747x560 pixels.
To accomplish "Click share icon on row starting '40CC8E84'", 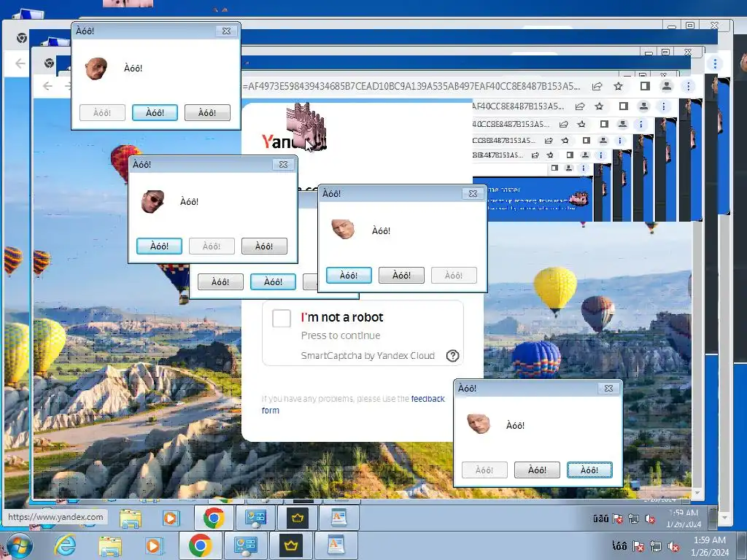I will coord(564,124).
